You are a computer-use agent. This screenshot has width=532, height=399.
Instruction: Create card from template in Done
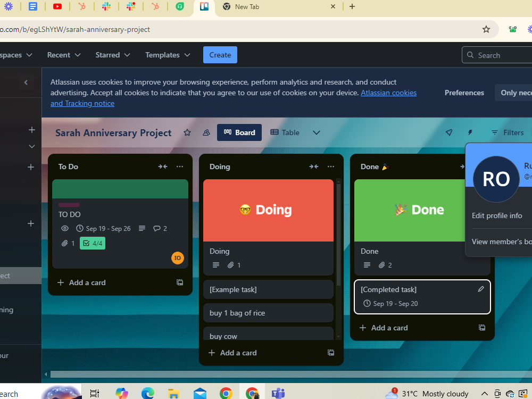[x=482, y=328]
